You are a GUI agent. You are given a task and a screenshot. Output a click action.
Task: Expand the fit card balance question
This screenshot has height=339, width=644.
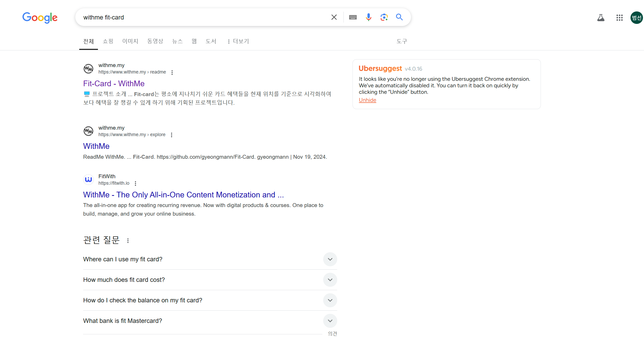[330, 300]
